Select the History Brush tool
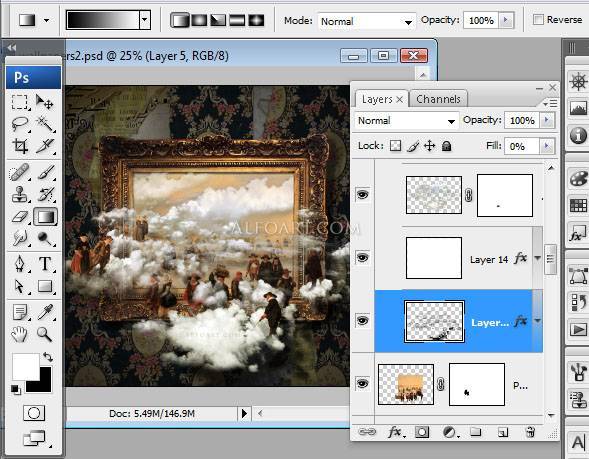The image size is (589, 459). click(45, 195)
